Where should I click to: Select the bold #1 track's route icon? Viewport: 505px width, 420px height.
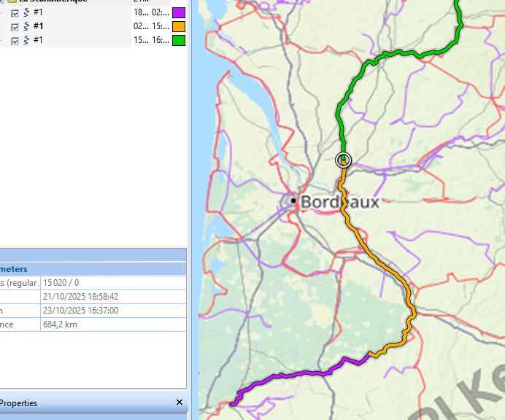pos(26,26)
